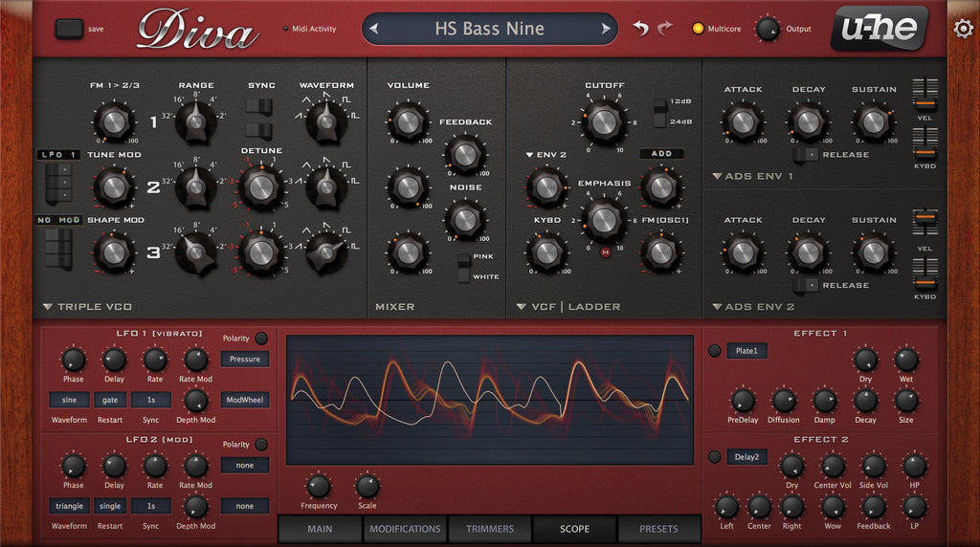Switch to the PRESETS tab
Image resolution: width=980 pixels, height=547 pixels.
(658, 529)
